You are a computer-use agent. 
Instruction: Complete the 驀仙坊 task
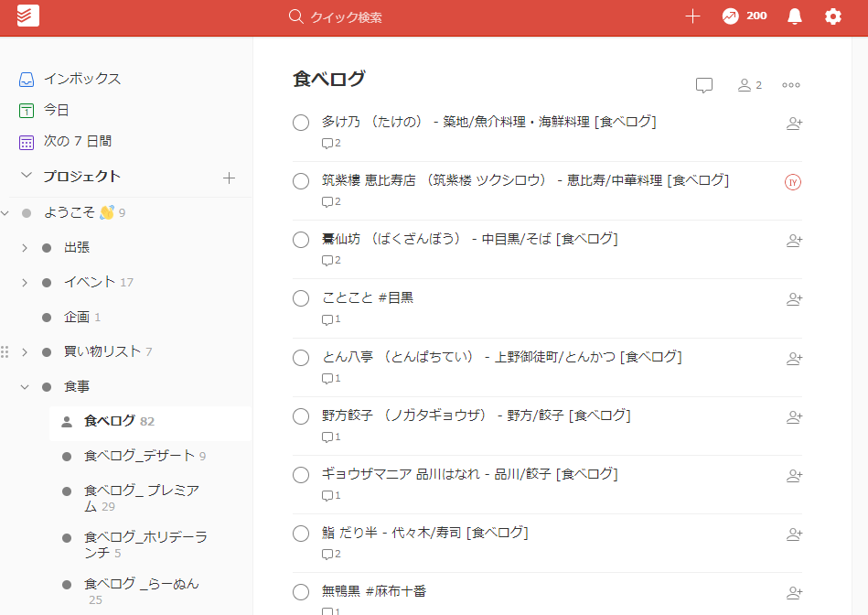pyautogui.click(x=301, y=240)
